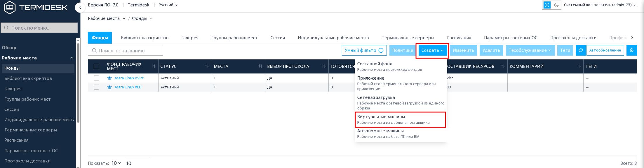Focus the Поиск по меню search field
Image resolution: width=644 pixels, height=168 pixels.
pos(39,28)
